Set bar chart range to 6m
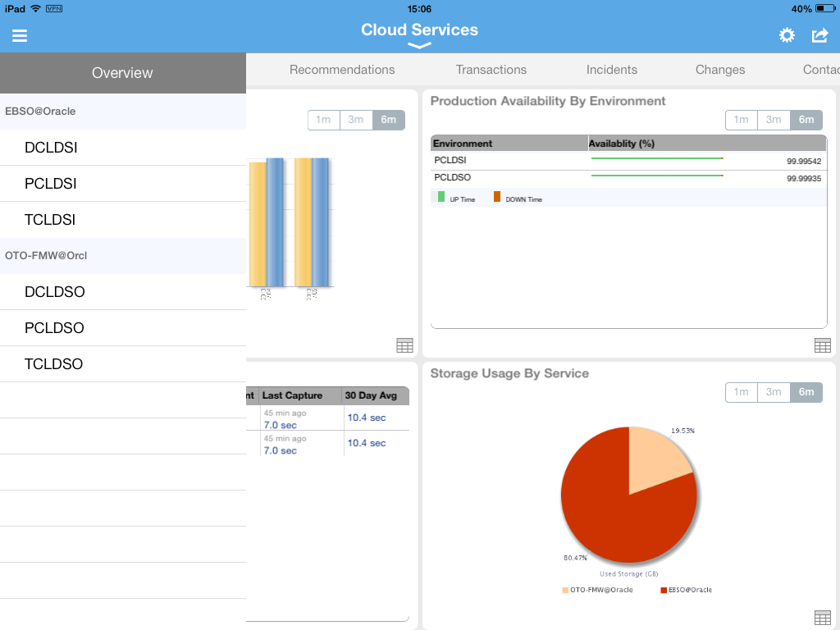This screenshot has height=630, width=840. click(x=388, y=120)
